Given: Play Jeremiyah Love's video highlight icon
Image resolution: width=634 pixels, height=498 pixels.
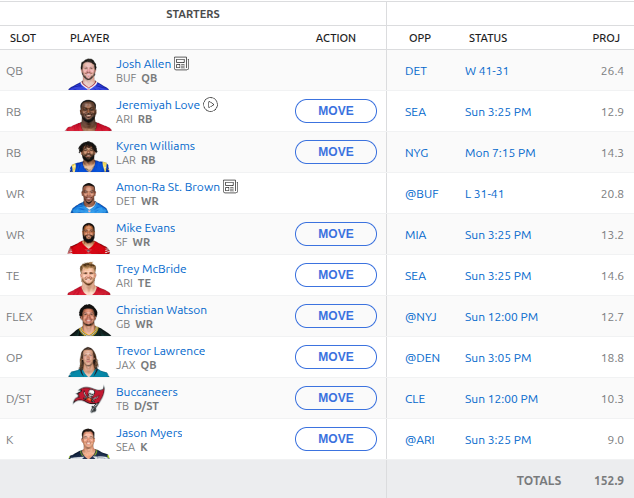Looking at the screenshot, I should point(210,105).
